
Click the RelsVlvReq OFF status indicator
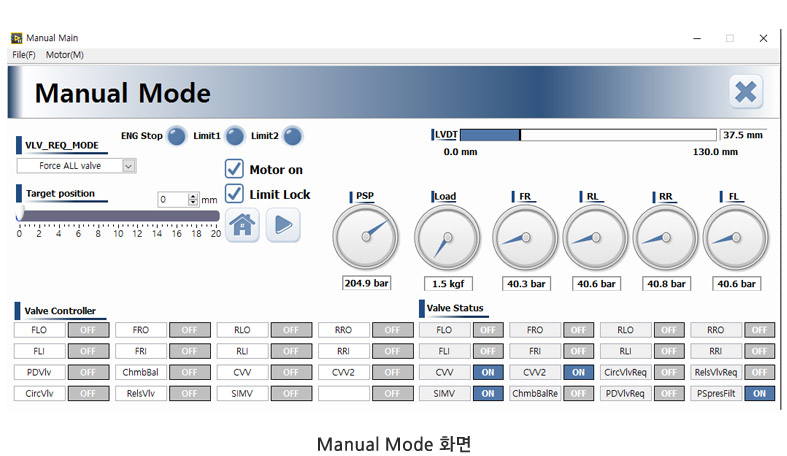click(x=759, y=372)
